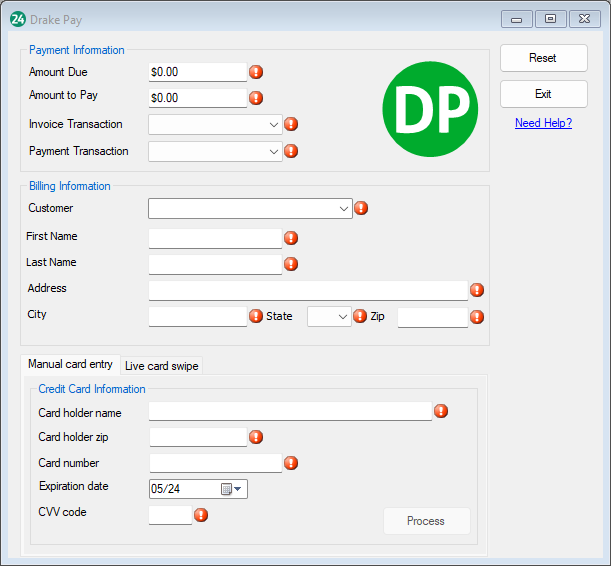Click the error icon beside Amount Due

[x=256, y=72]
